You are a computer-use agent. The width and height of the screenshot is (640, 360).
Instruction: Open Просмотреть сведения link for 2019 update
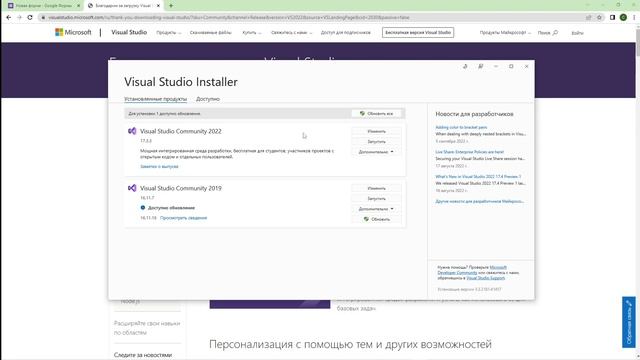183,218
